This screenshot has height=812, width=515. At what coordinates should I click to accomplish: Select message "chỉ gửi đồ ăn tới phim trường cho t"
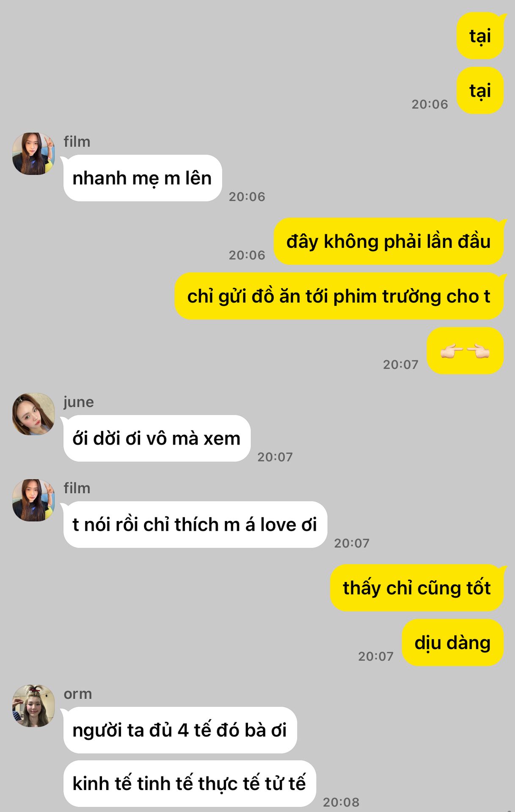click(x=339, y=296)
